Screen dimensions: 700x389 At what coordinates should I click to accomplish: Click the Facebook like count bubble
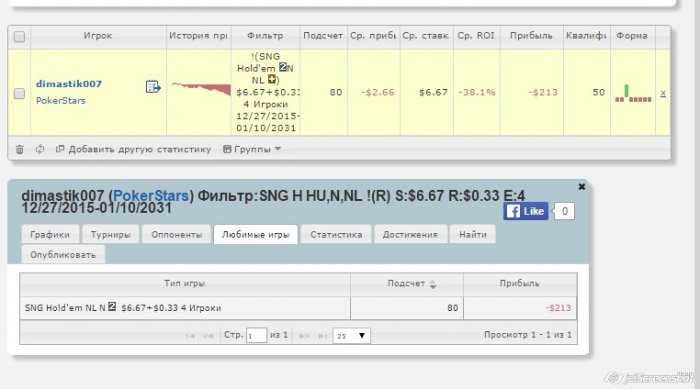564,211
